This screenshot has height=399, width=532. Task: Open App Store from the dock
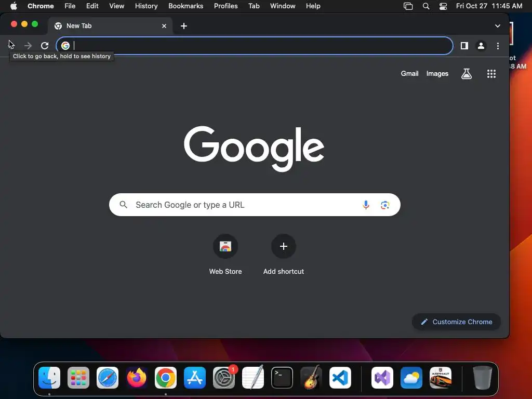pyautogui.click(x=195, y=378)
